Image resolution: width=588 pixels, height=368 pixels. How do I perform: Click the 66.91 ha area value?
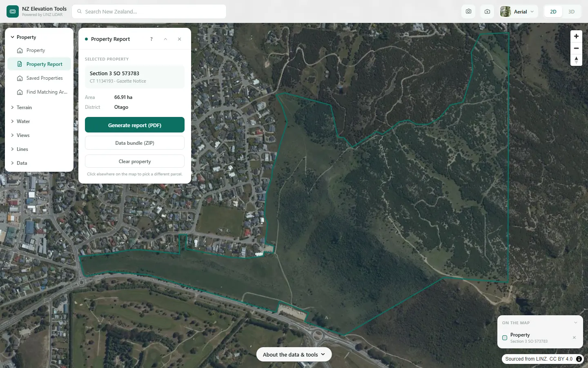(123, 97)
